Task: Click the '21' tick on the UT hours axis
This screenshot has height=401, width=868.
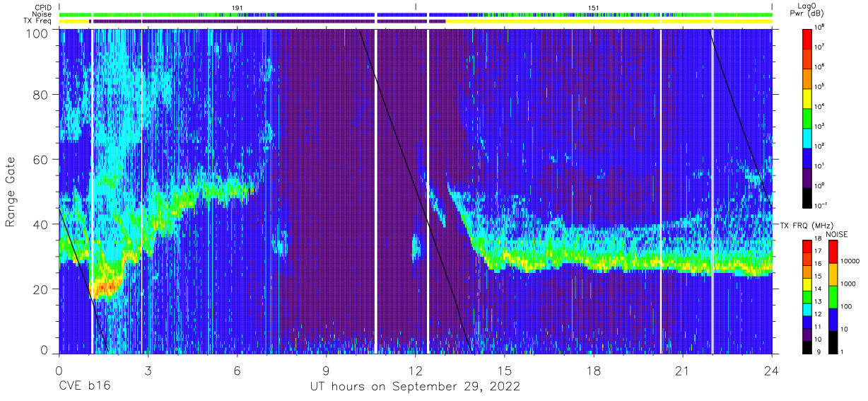Action: coord(683,370)
